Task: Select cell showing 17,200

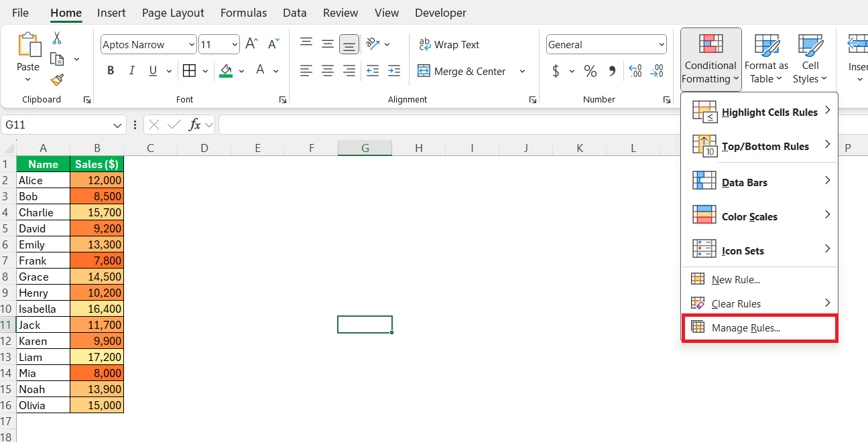Action: pos(97,357)
